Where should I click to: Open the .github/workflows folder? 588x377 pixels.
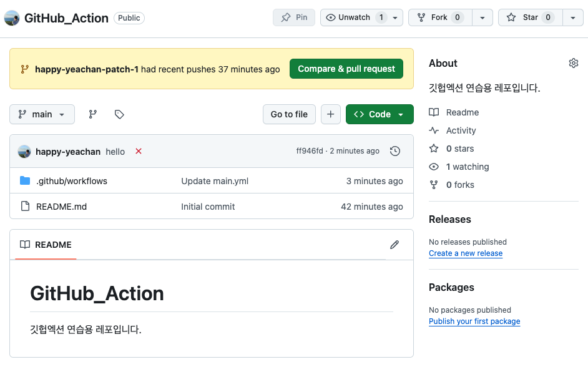click(72, 181)
